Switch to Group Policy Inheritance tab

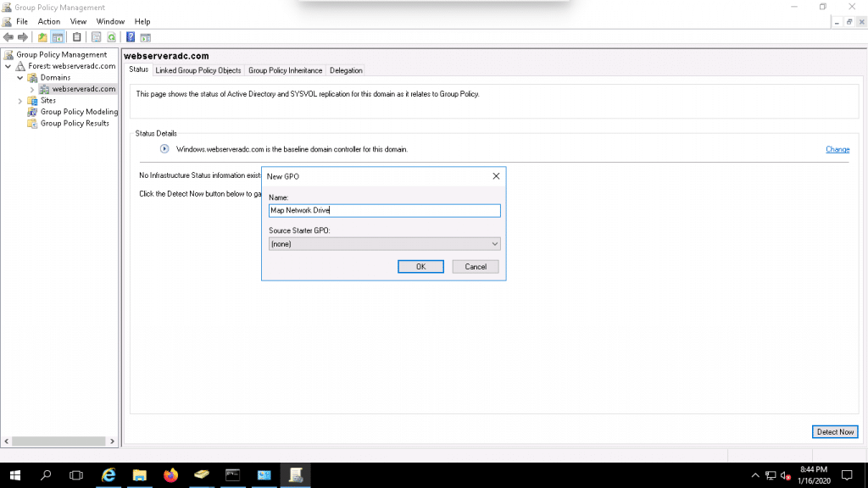point(285,70)
